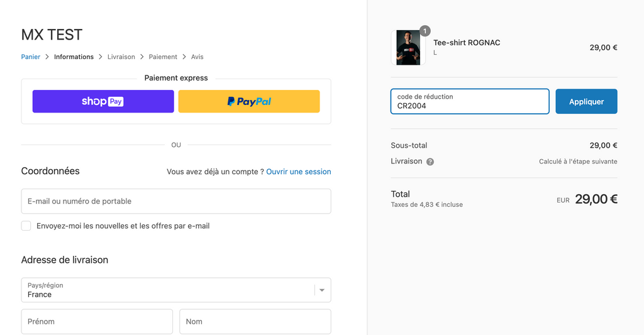Viewport: 644px width, 335px height.
Task: Open the Ouvrir une session link
Action: (299, 172)
